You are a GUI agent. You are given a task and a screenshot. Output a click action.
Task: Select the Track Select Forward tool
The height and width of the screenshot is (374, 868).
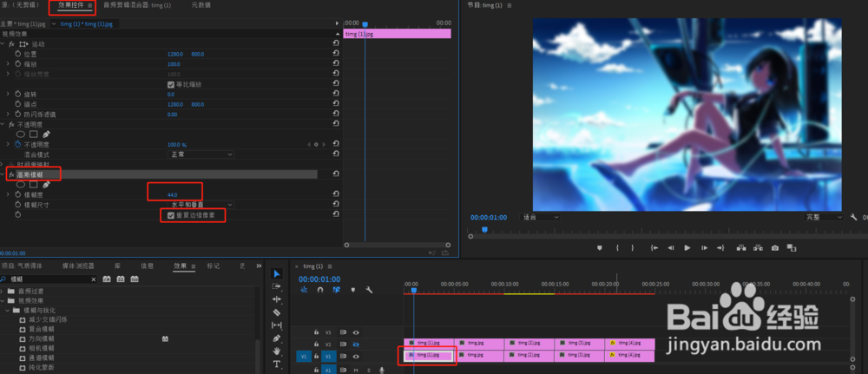pos(277,286)
